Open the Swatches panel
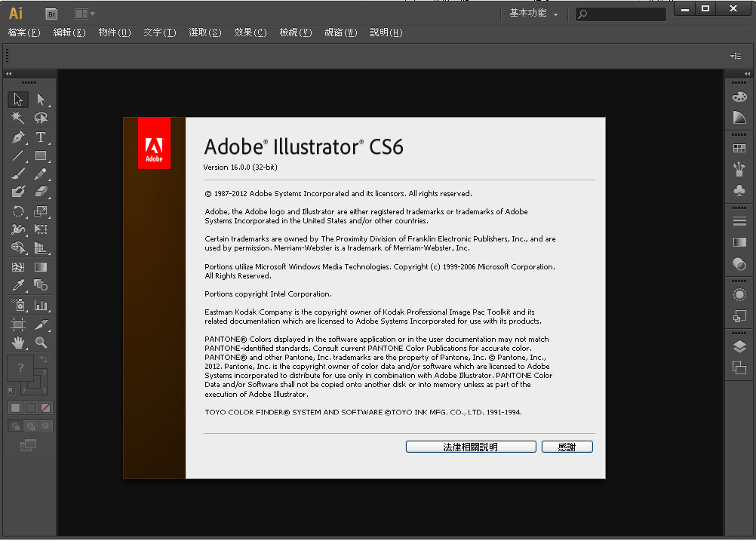The width and height of the screenshot is (756, 541). click(739, 149)
